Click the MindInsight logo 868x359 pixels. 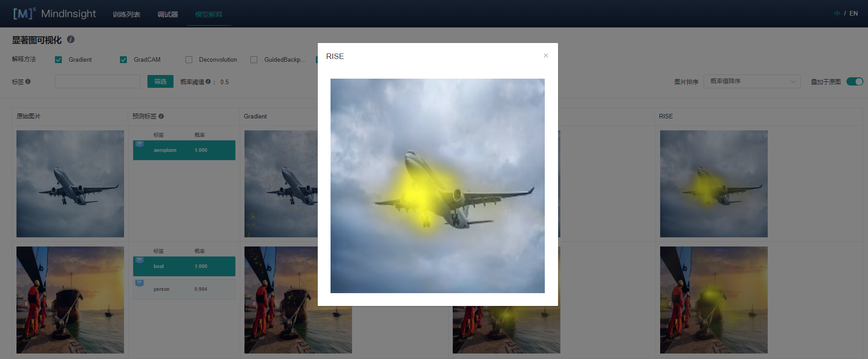tap(54, 14)
